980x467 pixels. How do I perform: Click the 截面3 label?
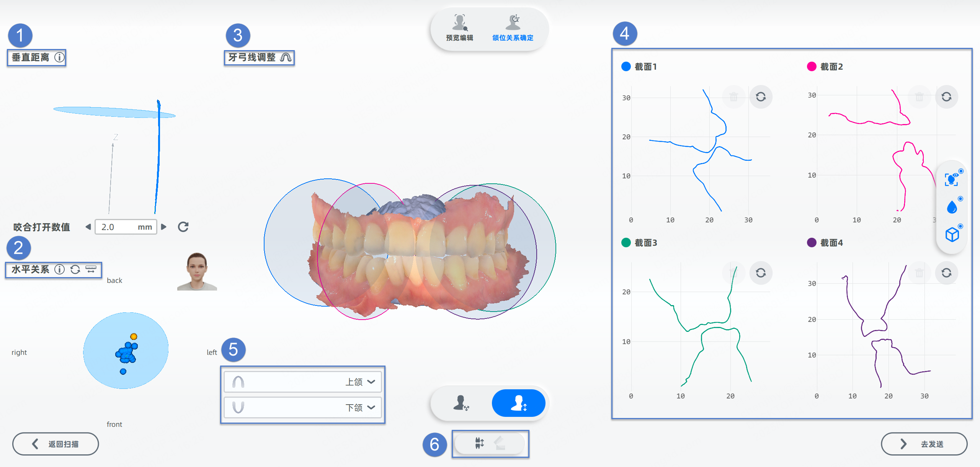click(646, 243)
